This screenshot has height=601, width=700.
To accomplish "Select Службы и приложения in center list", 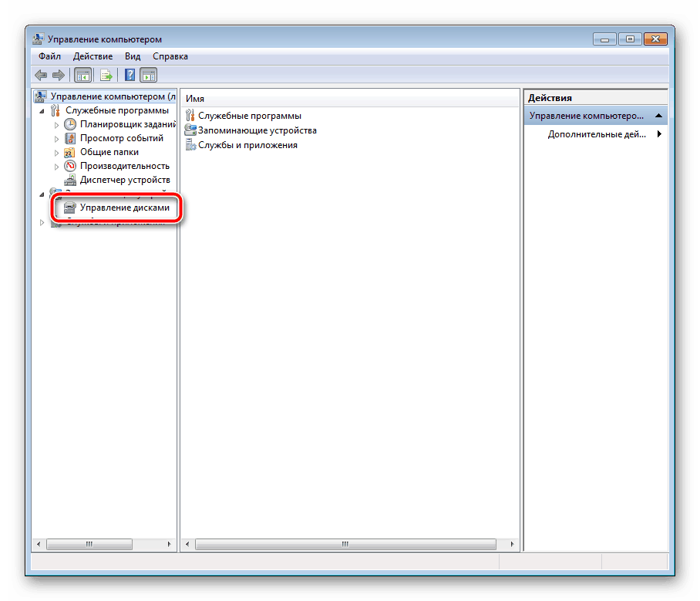I will (247, 145).
